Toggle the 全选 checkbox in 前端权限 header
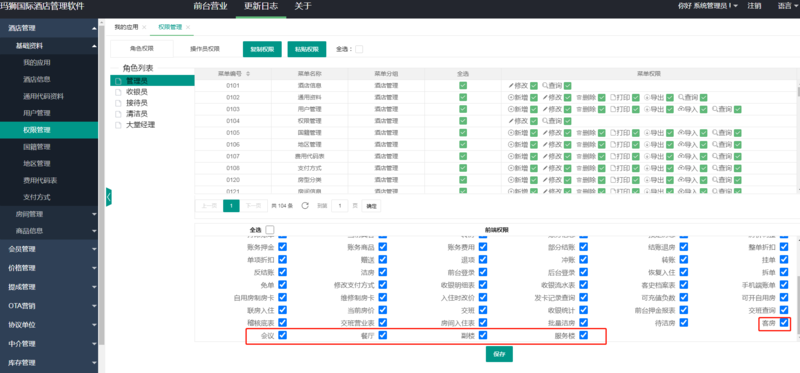Viewport: 800px width, 373px height. (270, 230)
